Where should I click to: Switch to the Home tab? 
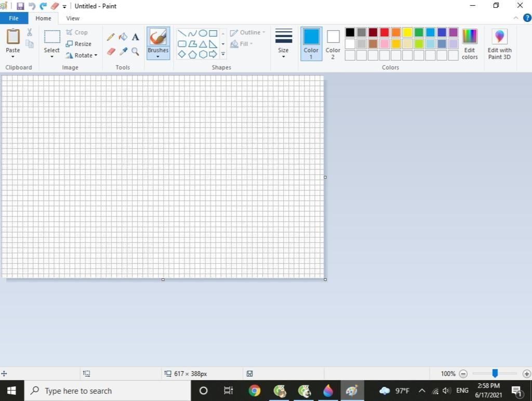(x=44, y=18)
